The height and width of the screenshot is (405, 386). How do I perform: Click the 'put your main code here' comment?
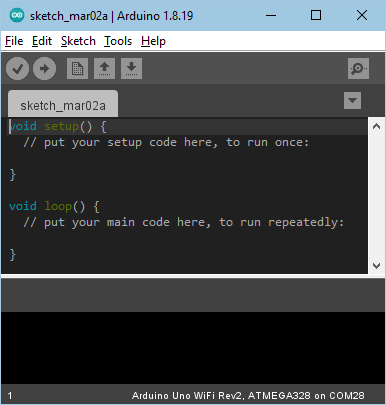click(184, 222)
